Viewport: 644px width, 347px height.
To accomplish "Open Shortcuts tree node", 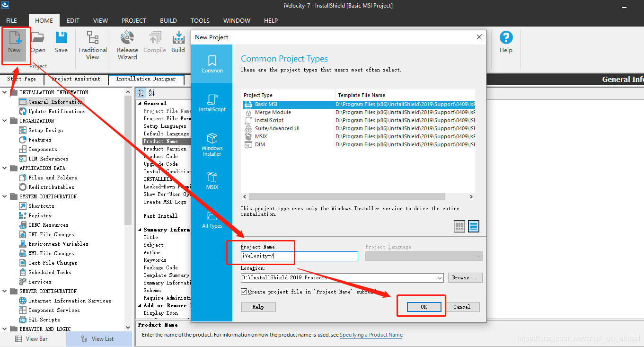I will [x=41, y=206].
